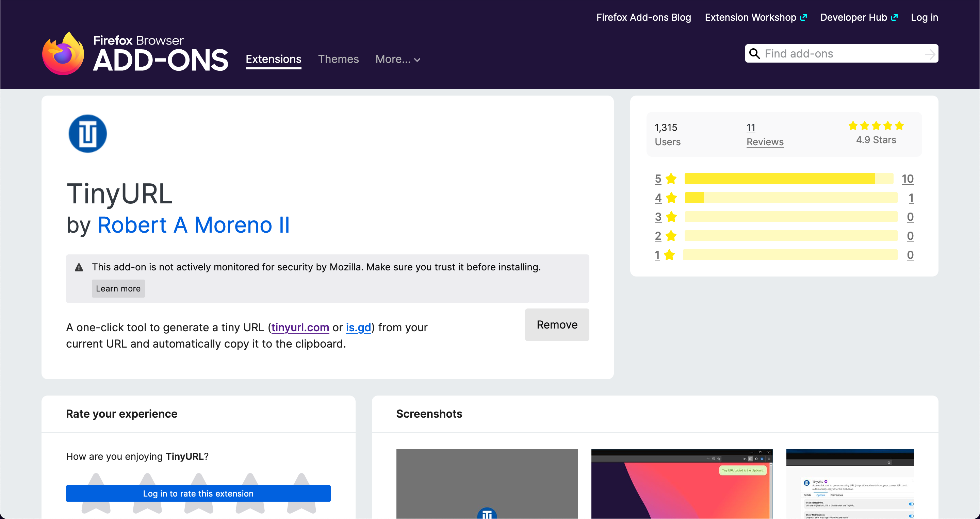Open the is.gd link
This screenshot has width=980, height=519.
pos(358,328)
